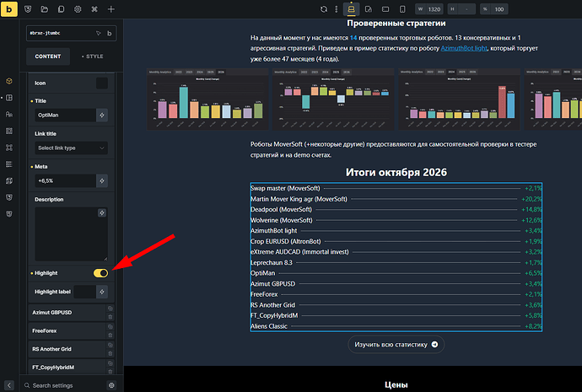Expand the FT_CopyHybridM repeater item
The height and width of the screenshot is (392, 582).
click(x=67, y=368)
